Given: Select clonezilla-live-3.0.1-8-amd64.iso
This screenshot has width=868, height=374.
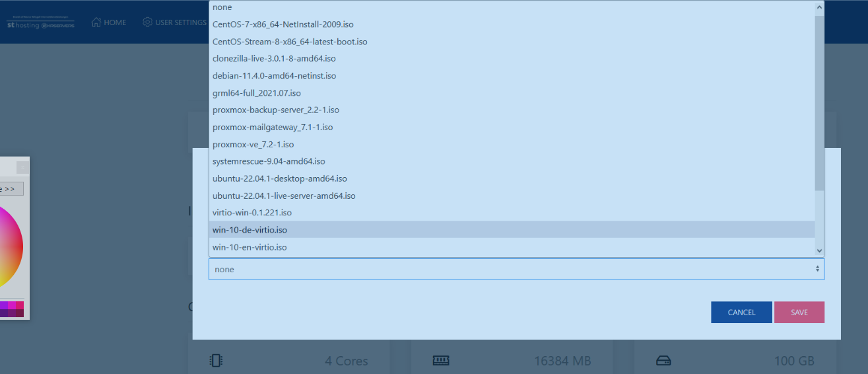Looking at the screenshot, I should [x=512, y=59].
